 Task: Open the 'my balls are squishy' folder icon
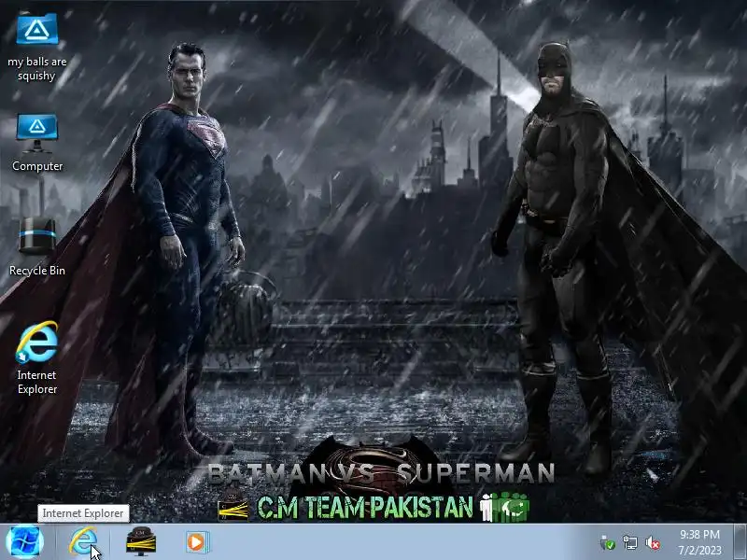pos(37,30)
